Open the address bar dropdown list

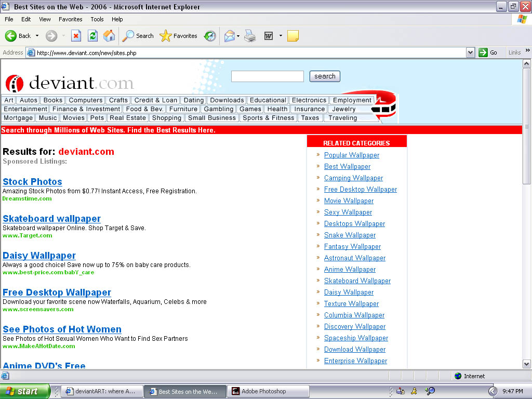point(470,52)
